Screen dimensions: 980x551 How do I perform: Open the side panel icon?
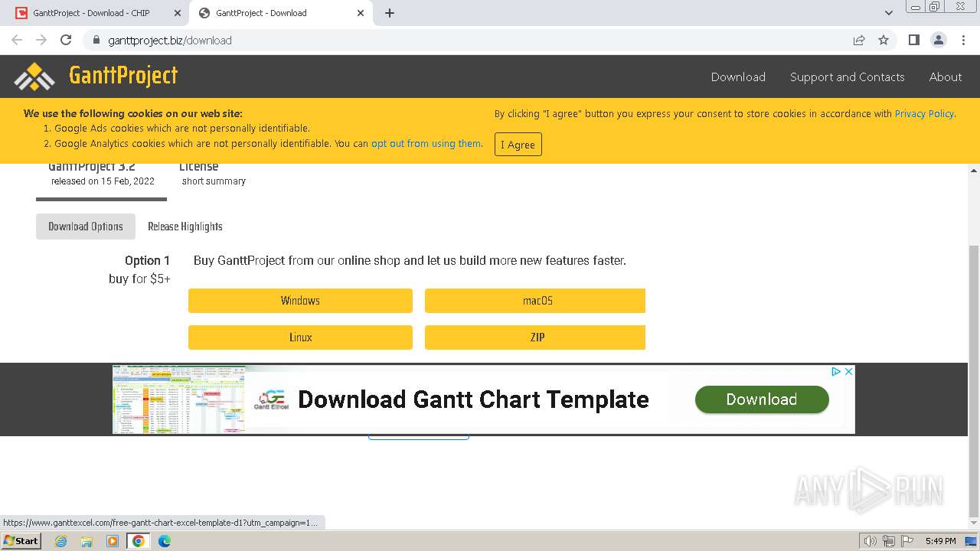pos(913,40)
